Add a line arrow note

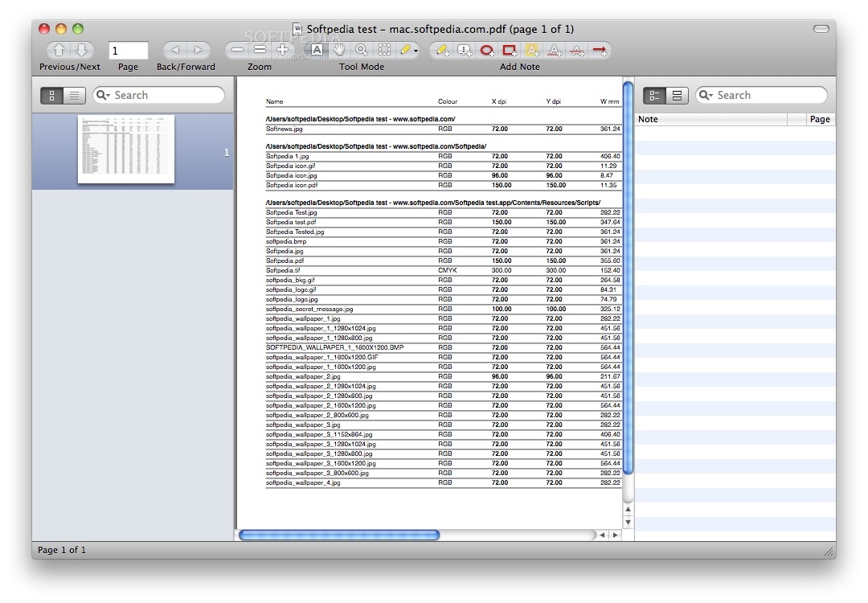600,51
